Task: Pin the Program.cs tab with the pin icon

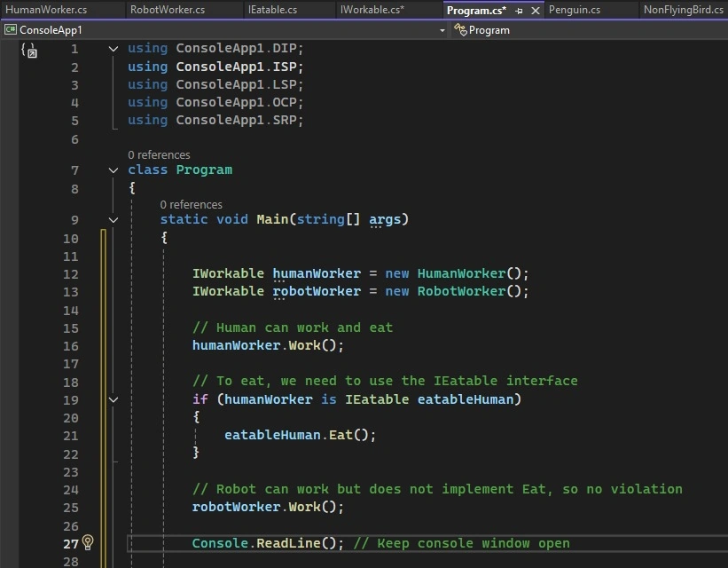Action: point(519,11)
